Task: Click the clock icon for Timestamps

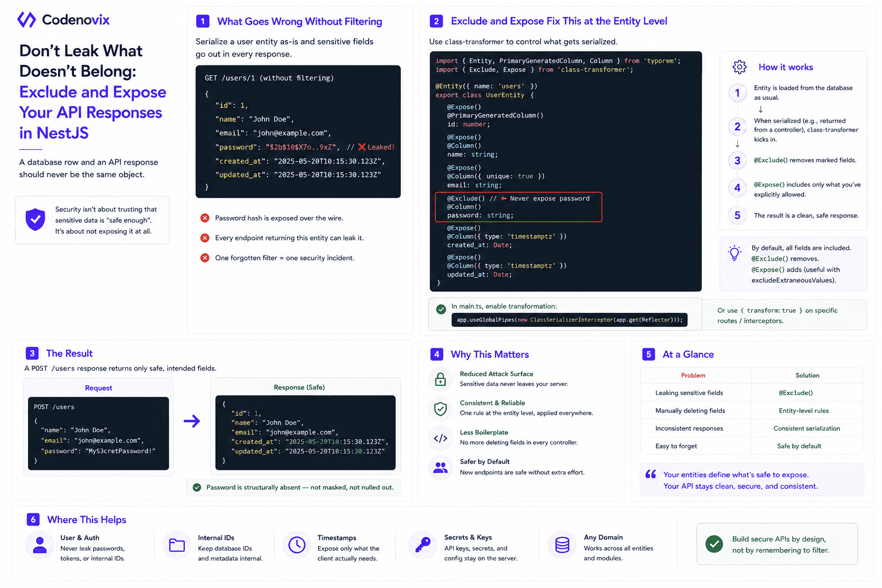Action: click(296, 545)
